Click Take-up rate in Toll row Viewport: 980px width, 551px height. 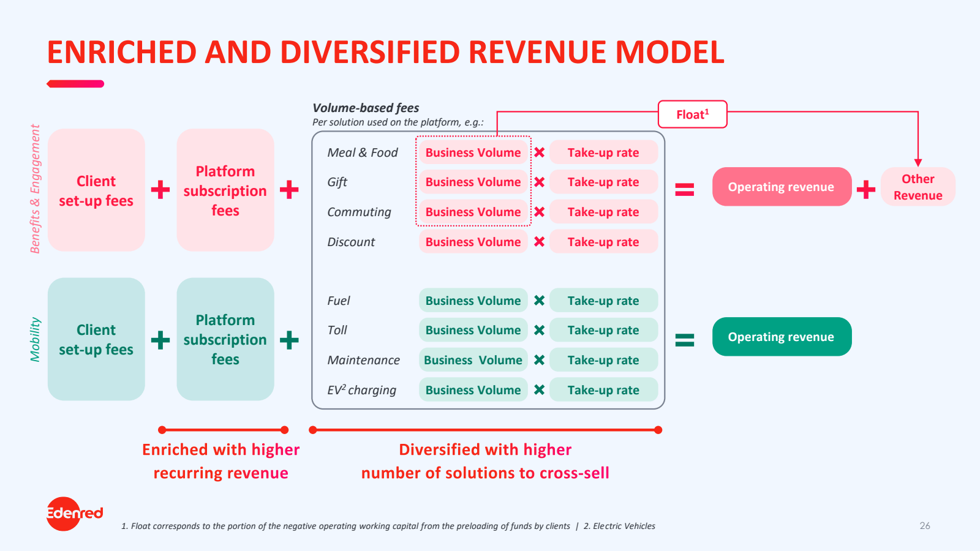pyautogui.click(x=604, y=330)
